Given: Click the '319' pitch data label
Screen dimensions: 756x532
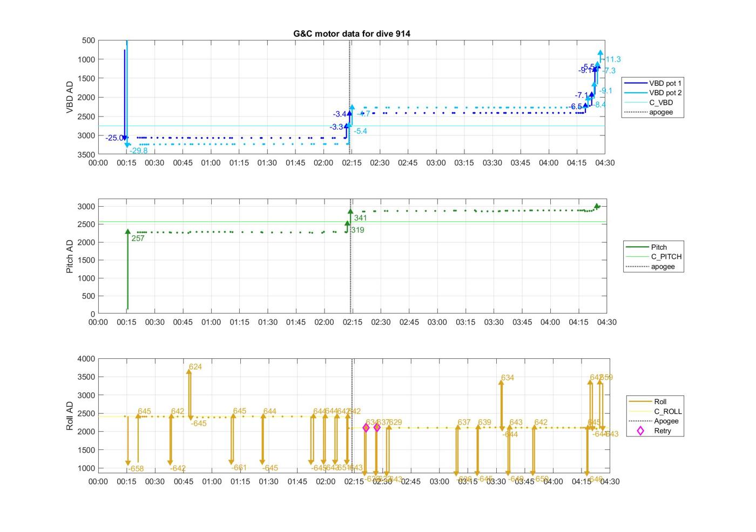Looking at the screenshot, I should (357, 230).
